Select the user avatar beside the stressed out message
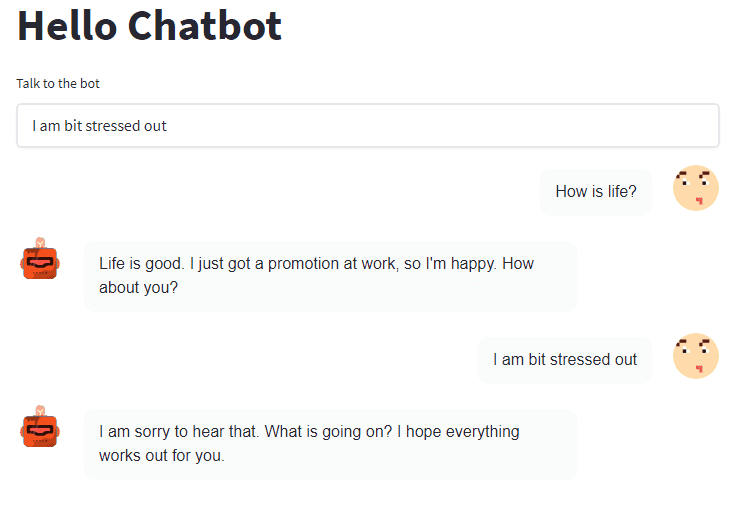 tap(695, 356)
